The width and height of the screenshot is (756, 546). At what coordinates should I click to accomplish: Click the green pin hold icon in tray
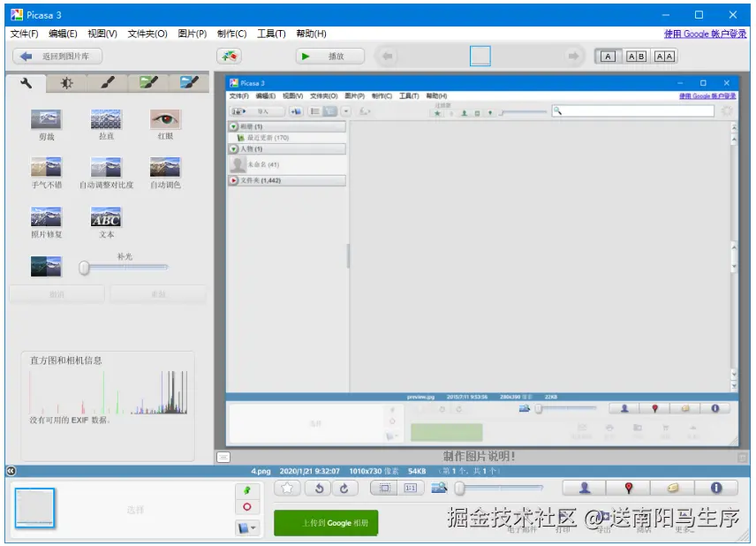(247, 490)
